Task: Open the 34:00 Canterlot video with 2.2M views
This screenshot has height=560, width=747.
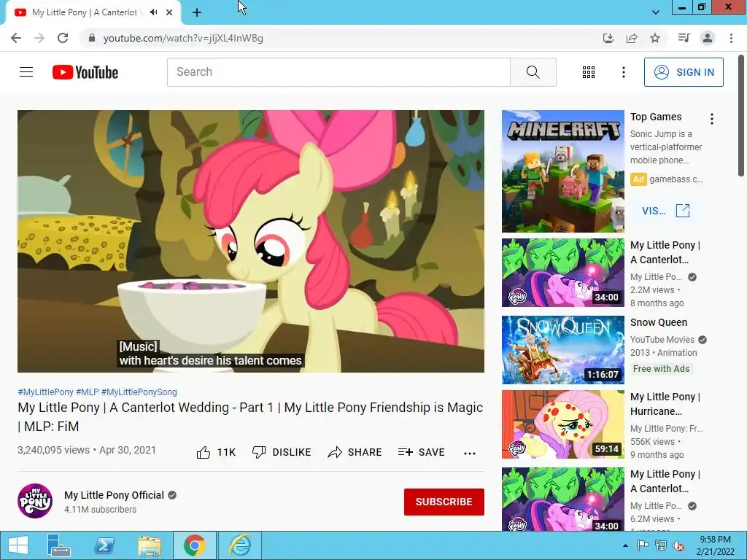Action: (562, 273)
